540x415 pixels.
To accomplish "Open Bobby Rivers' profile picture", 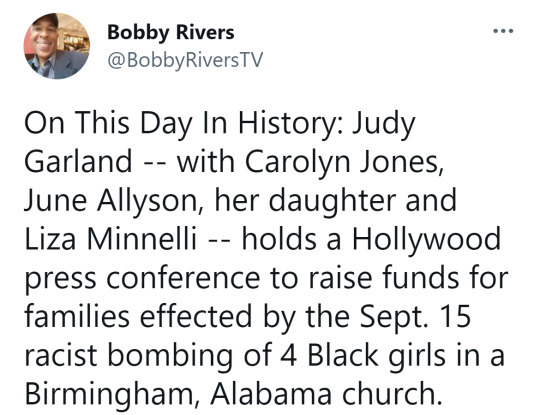I will coord(57,46).
